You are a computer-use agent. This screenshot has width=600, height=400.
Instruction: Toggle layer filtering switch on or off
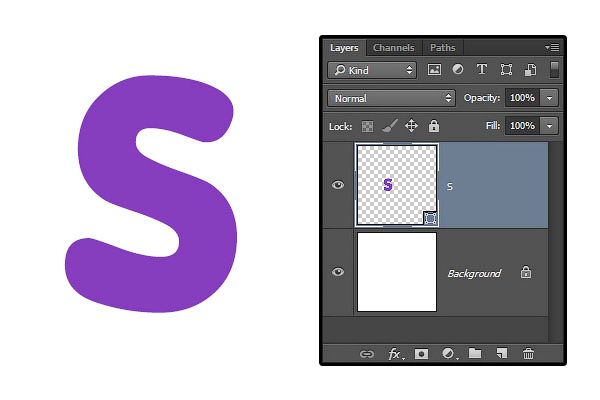tap(554, 70)
